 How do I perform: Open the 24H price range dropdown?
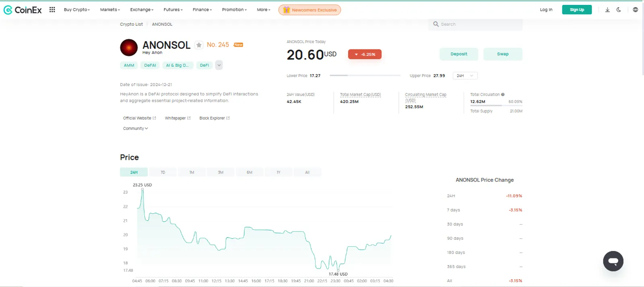465,76
